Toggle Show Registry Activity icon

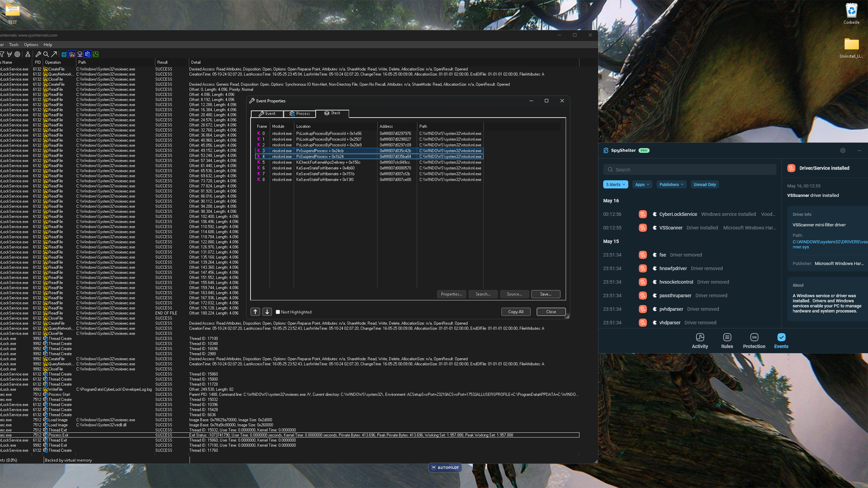point(64,54)
